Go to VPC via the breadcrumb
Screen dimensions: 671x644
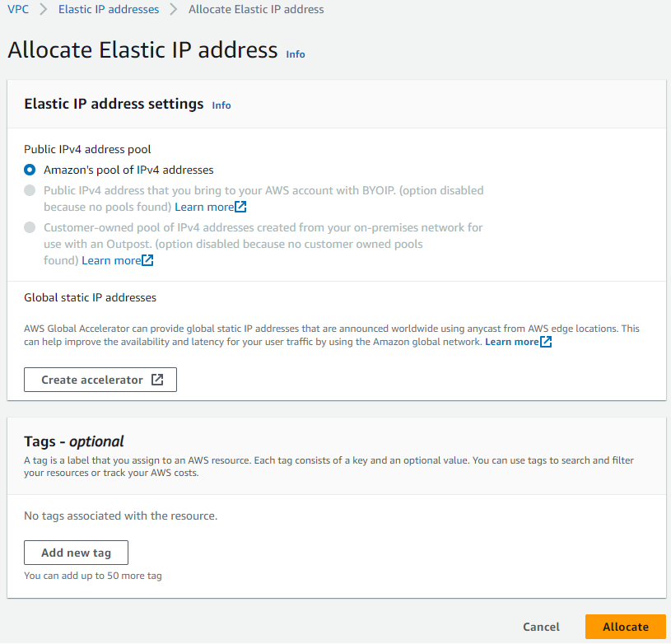point(17,9)
